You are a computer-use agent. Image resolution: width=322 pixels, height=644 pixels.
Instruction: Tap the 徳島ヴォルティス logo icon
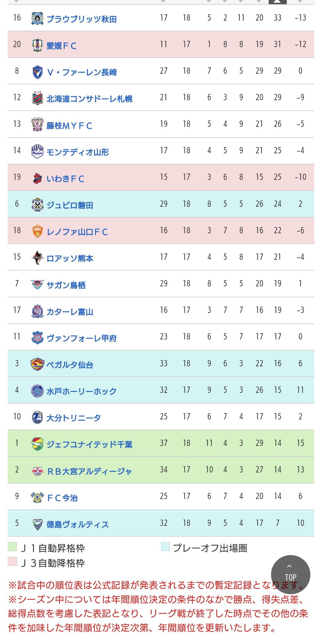(x=37, y=524)
